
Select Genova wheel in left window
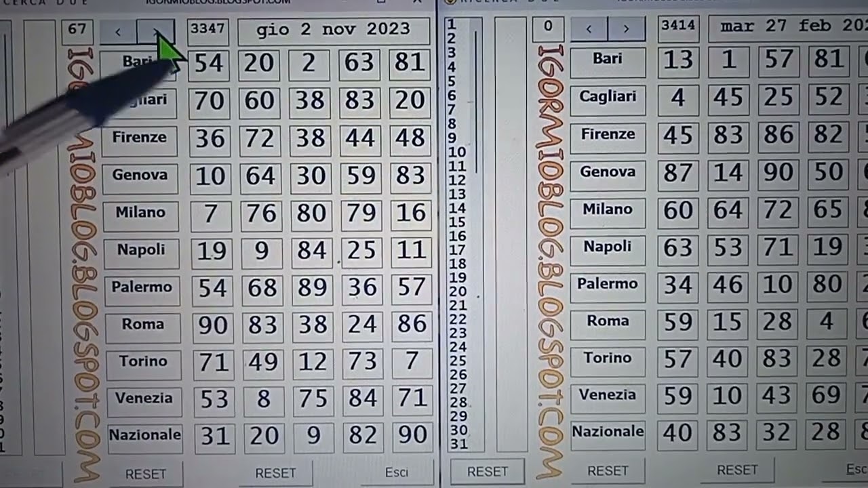tap(140, 176)
